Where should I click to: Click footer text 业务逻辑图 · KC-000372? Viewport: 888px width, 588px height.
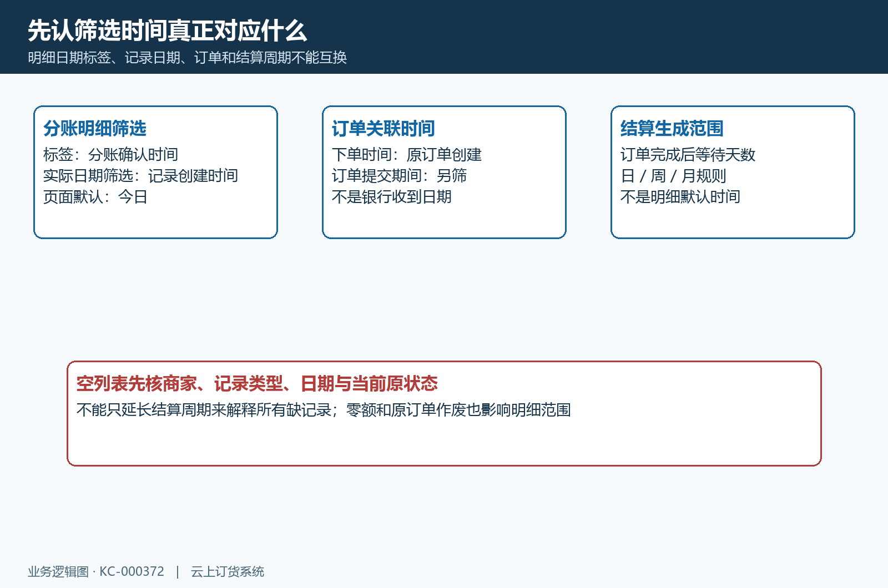(x=96, y=572)
